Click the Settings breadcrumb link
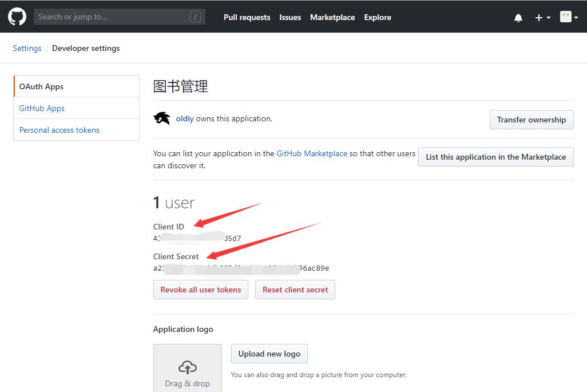 pyautogui.click(x=27, y=48)
